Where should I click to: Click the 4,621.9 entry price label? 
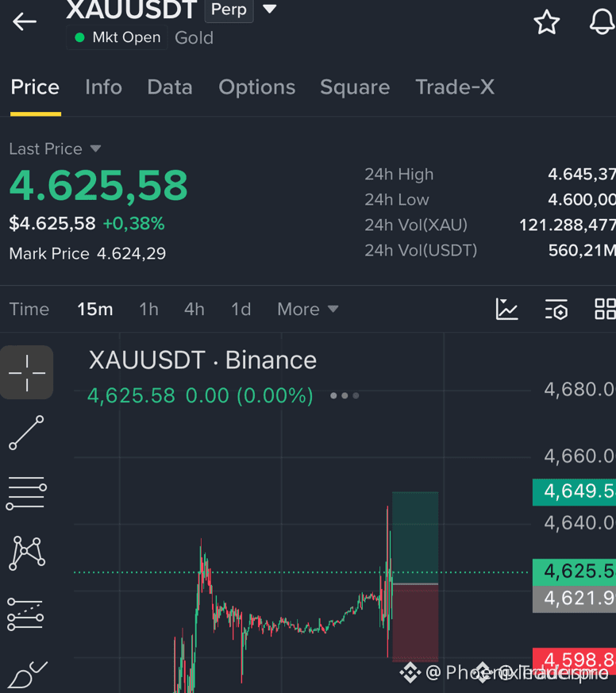(x=574, y=599)
